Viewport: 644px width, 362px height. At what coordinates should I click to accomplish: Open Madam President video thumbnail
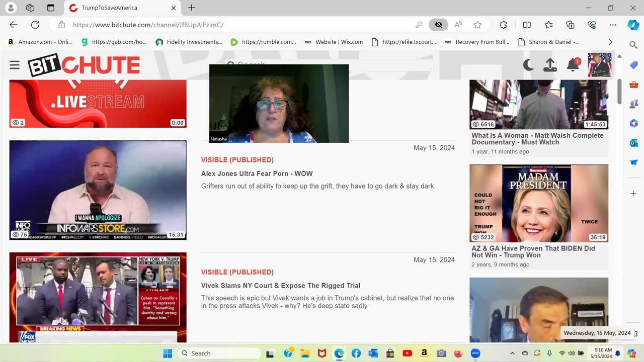[539, 203]
